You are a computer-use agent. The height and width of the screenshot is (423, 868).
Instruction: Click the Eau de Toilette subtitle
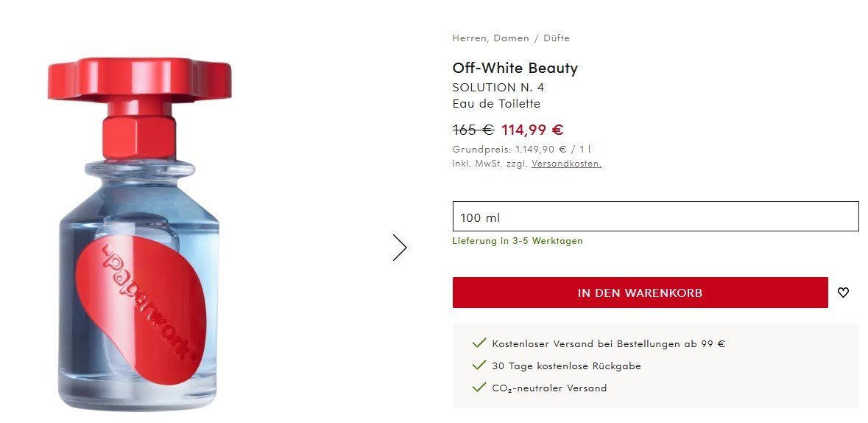tap(496, 104)
